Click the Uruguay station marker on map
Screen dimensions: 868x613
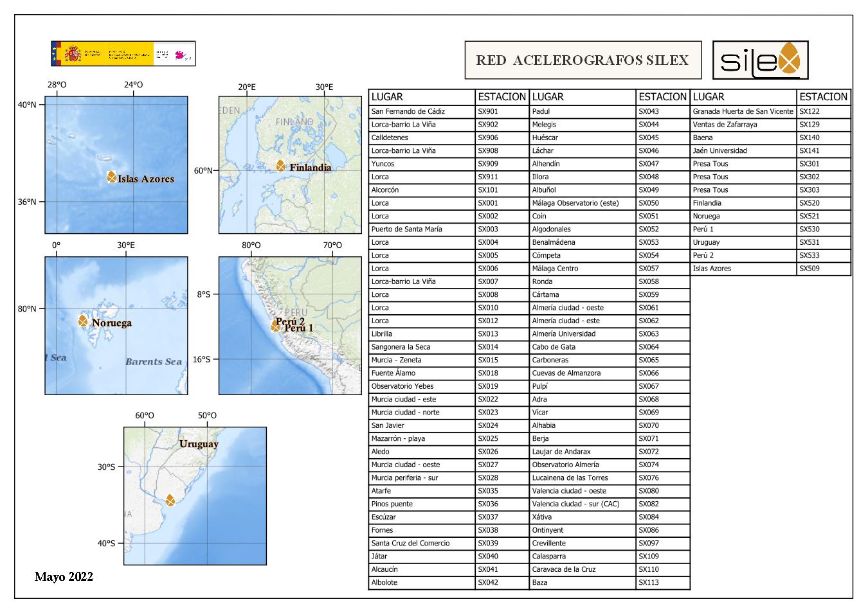pos(170,500)
